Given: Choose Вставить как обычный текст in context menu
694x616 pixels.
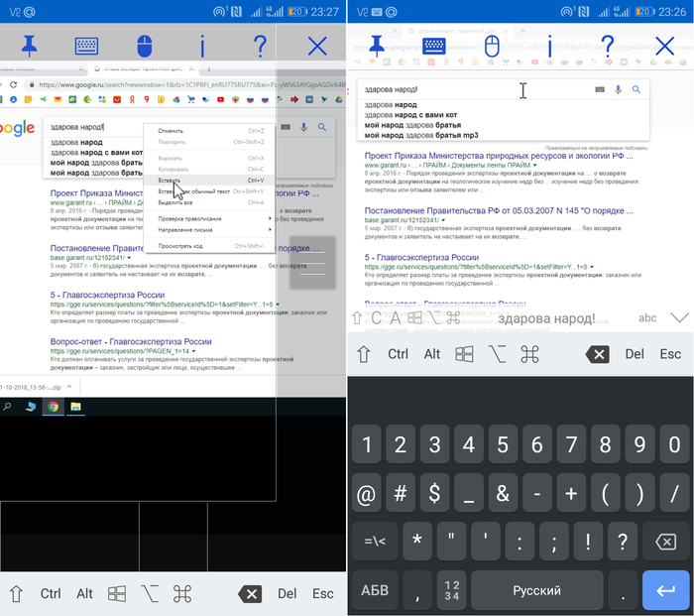Looking at the screenshot, I should click(x=209, y=191).
